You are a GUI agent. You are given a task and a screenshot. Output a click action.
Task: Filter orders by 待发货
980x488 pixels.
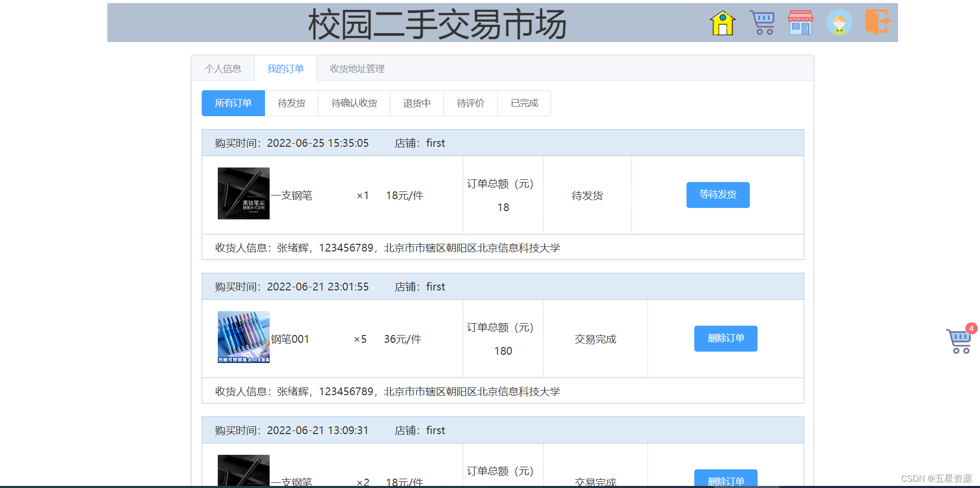tap(291, 103)
